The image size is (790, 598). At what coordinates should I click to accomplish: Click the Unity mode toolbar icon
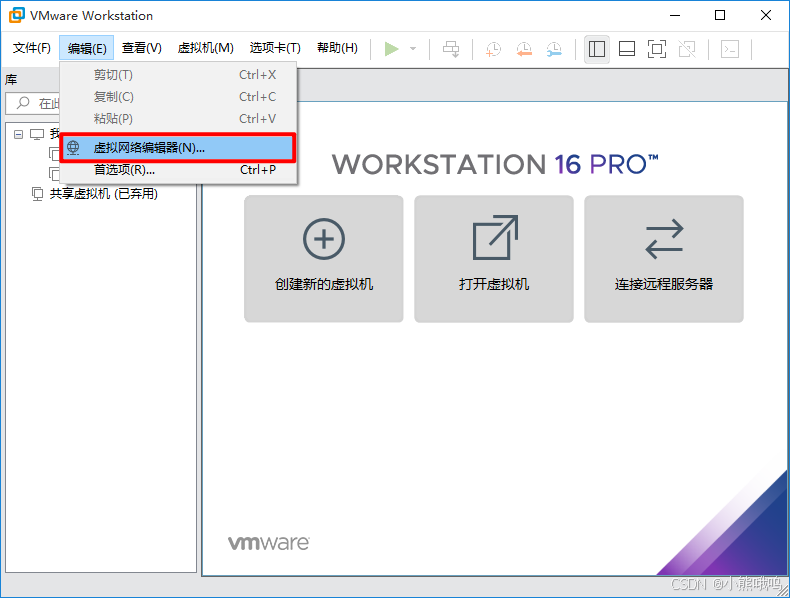point(687,49)
